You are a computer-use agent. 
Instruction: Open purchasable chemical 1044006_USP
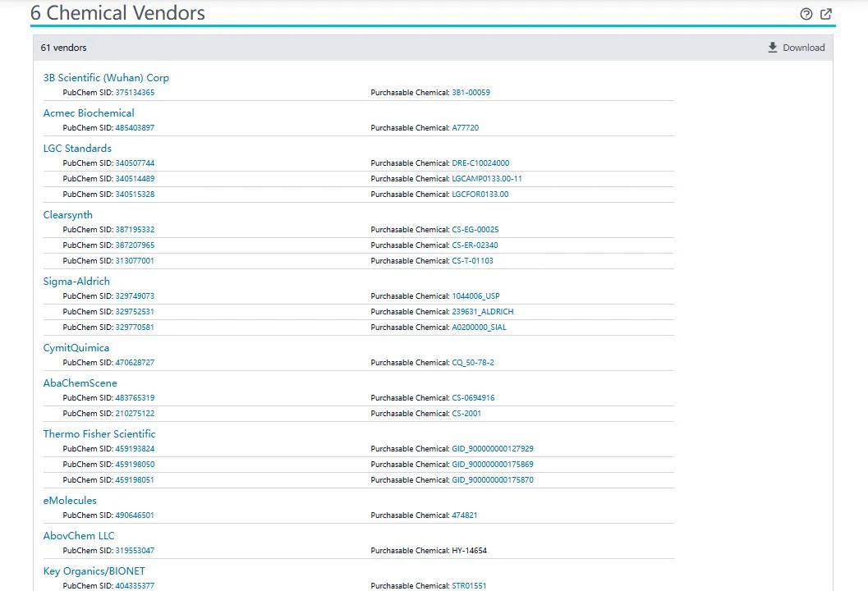[x=476, y=296]
